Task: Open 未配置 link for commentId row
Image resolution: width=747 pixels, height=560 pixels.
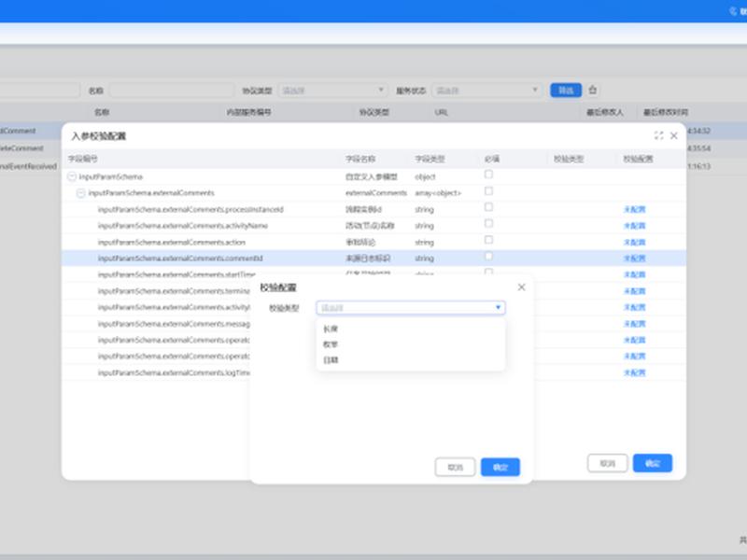Action: (x=635, y=259)
